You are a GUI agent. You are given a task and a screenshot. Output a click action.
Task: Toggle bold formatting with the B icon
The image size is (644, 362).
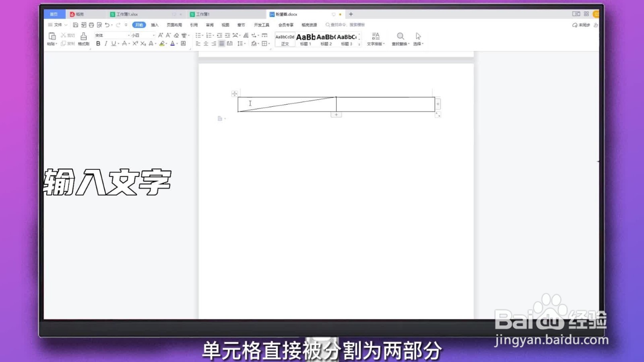(x=98, y=43)
